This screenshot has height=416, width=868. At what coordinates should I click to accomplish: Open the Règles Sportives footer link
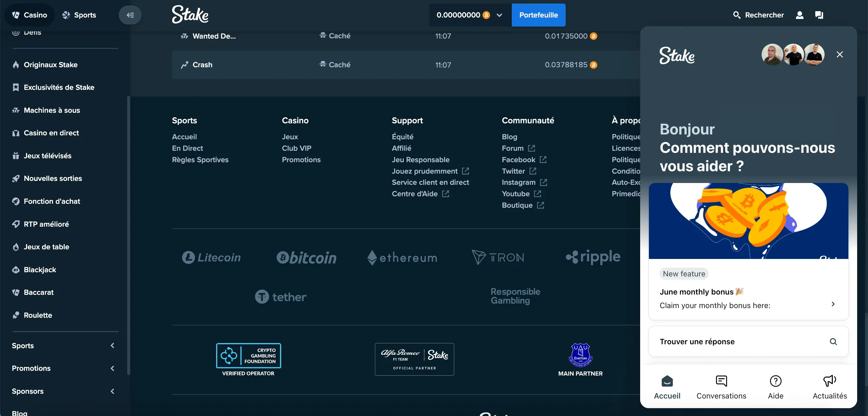pos(200,159)
